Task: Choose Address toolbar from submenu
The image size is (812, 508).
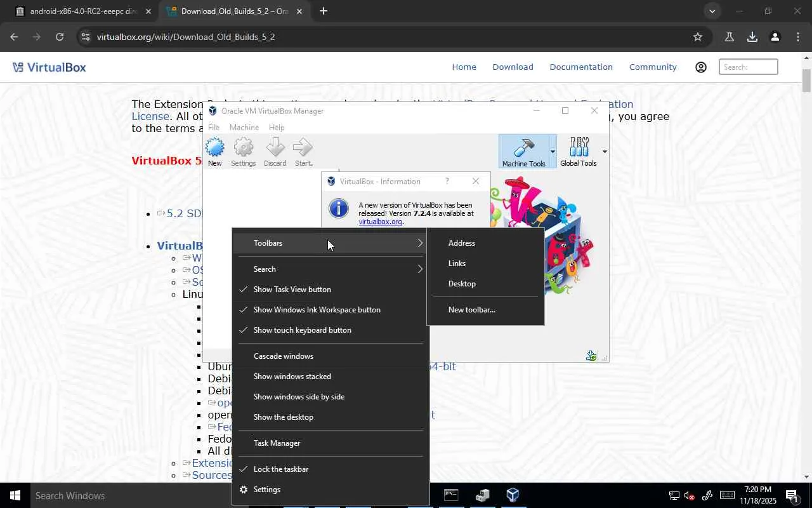Action: pyautogui.click(x=486, y=243)
